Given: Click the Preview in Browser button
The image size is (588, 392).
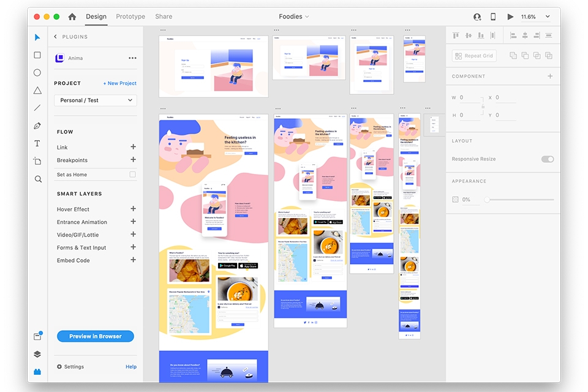Looking at the screenshot, I should tap(96, 336).
